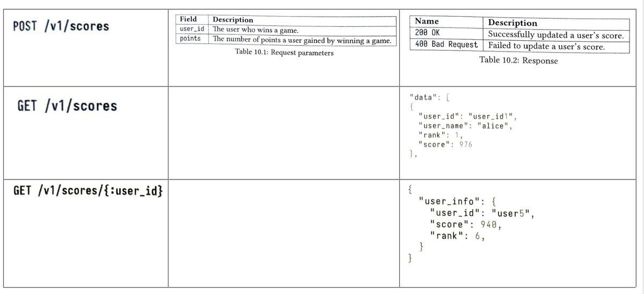Select the "data": [ JSON line
Screen dimensions: 644x294
(428, 97)
